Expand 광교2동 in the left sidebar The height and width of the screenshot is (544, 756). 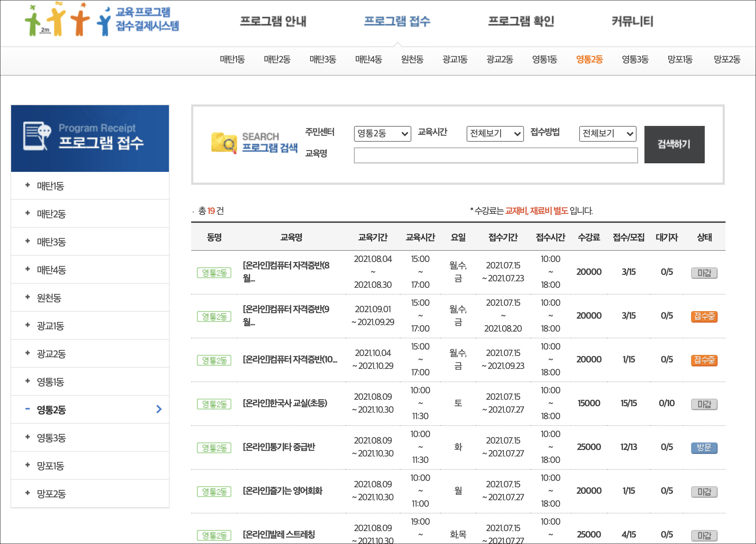tap(51, 354)
